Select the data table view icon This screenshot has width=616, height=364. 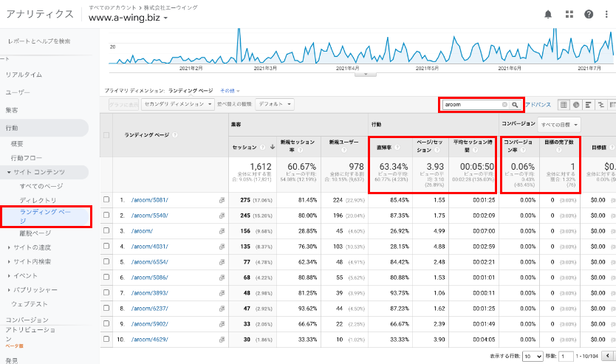(564, 105)
